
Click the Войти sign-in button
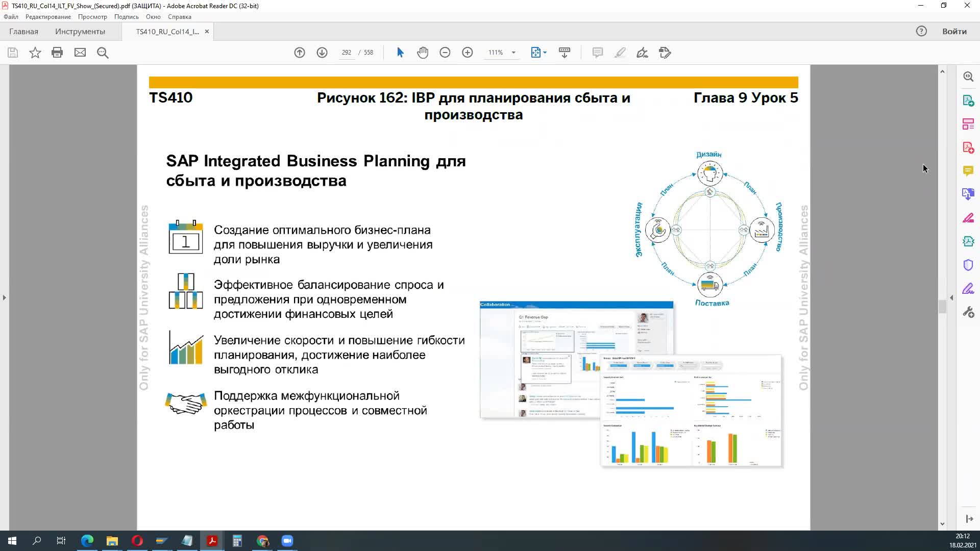(x=954, y=31)
